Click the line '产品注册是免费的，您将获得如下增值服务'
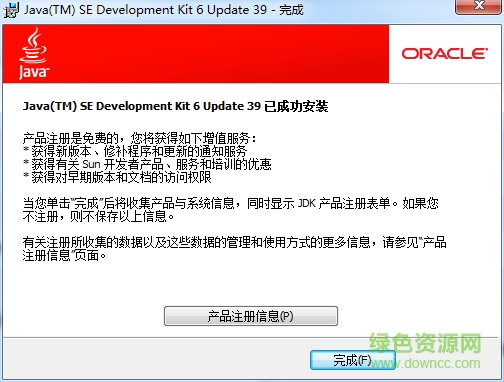 click(139, 138)
